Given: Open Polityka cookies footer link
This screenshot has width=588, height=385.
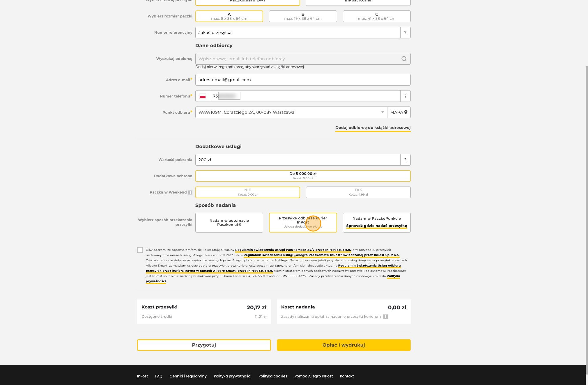Looking at the screenshot, I should [x=273, y=376].
